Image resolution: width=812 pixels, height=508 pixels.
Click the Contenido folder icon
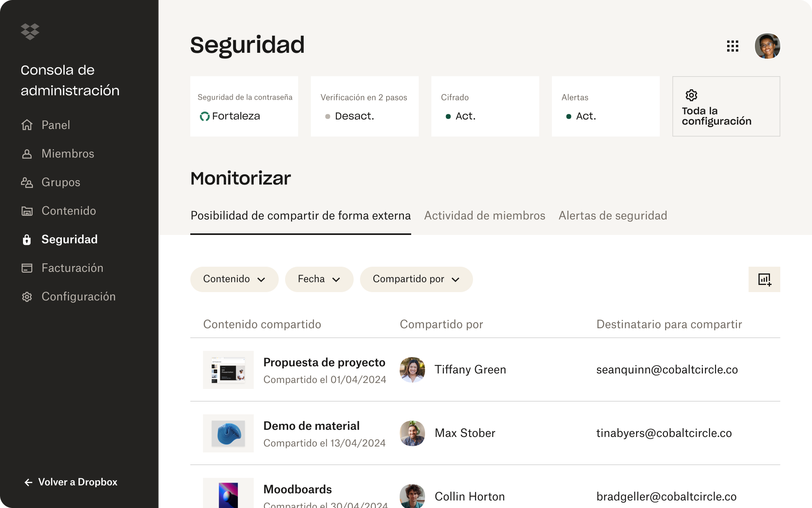point(27,211)
